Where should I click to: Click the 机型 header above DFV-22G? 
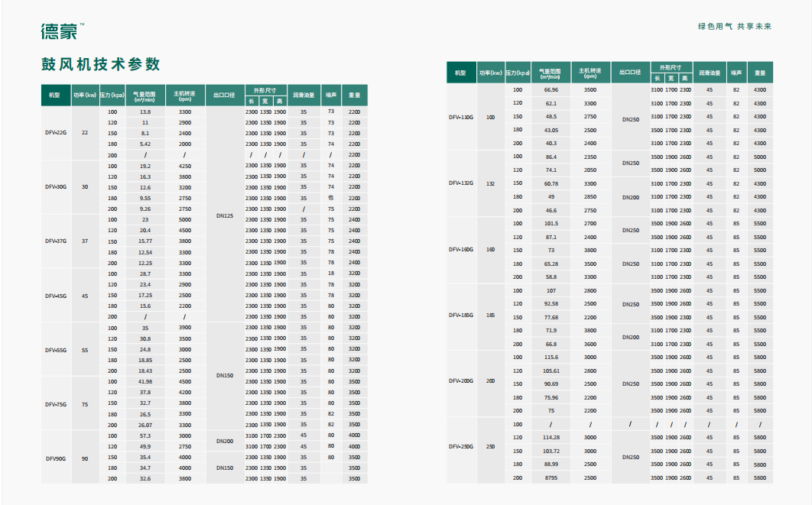(x=54, y=95)
